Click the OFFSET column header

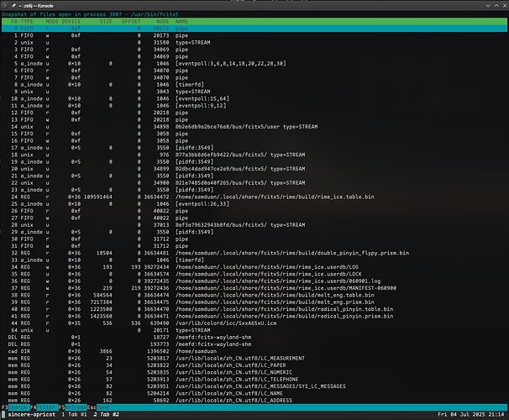131,22
